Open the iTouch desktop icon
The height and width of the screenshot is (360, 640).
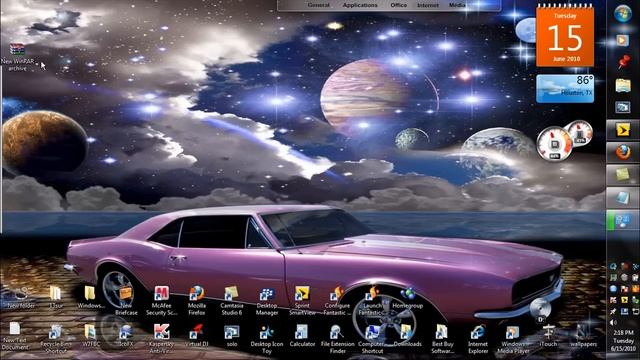point(548,336)
